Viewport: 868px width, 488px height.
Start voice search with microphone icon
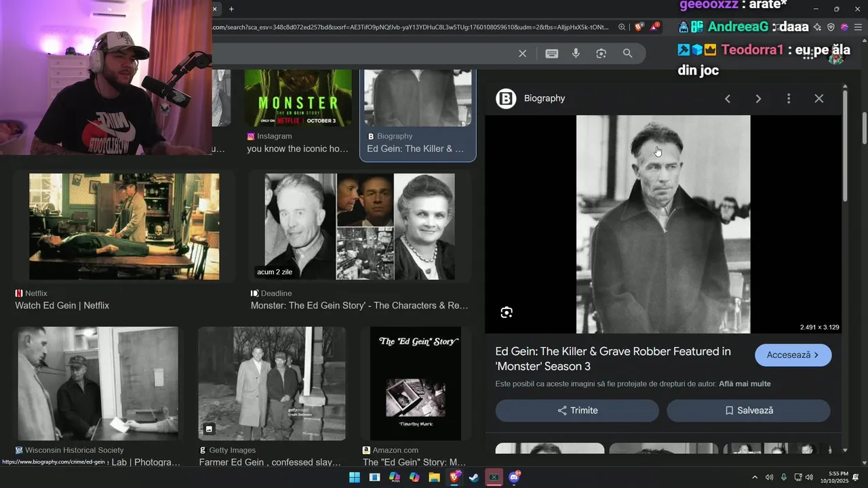point(576,54)
